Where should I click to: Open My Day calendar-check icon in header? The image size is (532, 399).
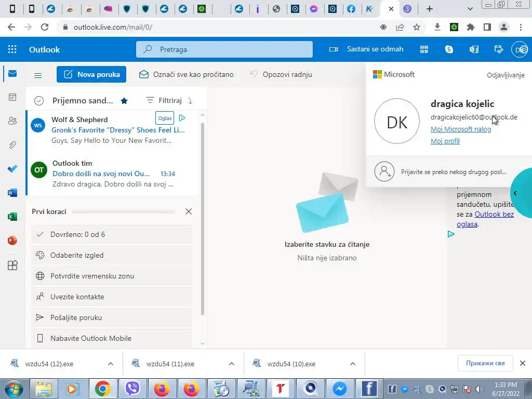tap(499, 49)
